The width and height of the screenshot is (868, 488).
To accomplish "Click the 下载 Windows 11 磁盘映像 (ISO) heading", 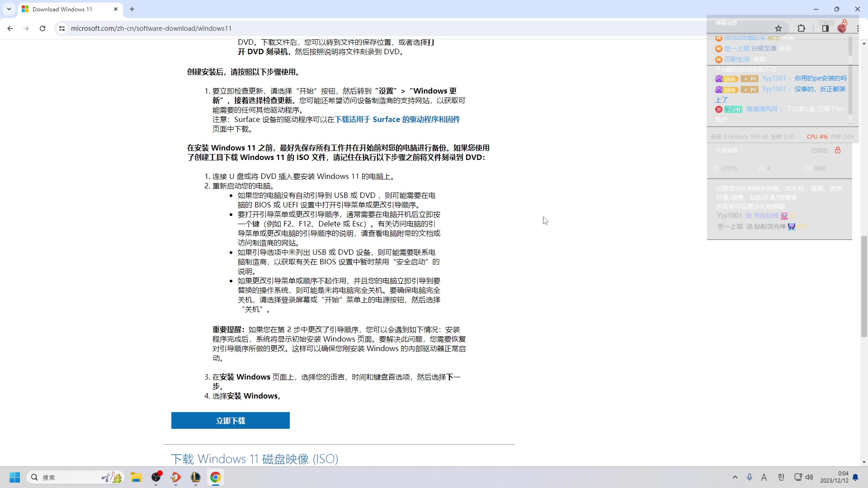I will point(255,459).
